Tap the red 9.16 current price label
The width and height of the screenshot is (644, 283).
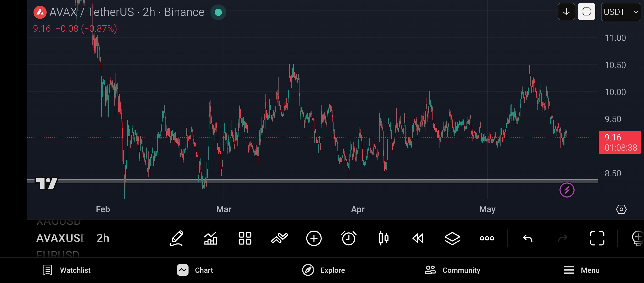click(620, 142)
